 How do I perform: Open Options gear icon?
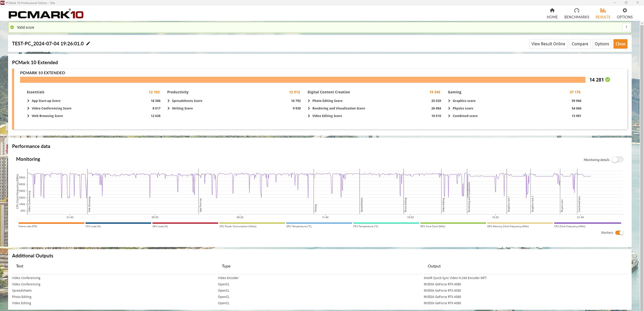click(x=625, y=11)
